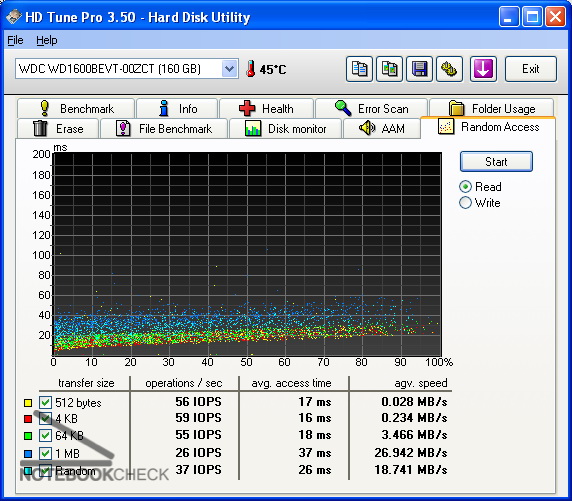Toggle the 4 KB transfer size checkbox
The image size is (572, 501).
(45, 418)
